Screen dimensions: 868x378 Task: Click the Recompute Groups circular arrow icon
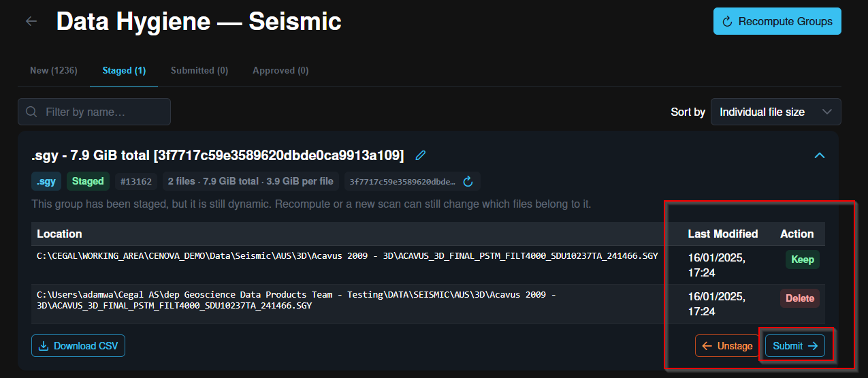(x=727, y=21)
